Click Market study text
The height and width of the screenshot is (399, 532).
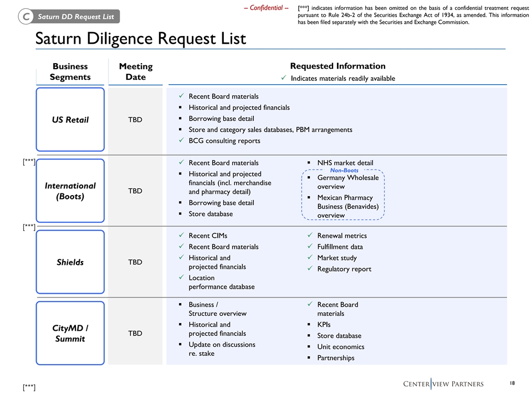[x=337, y=258]
